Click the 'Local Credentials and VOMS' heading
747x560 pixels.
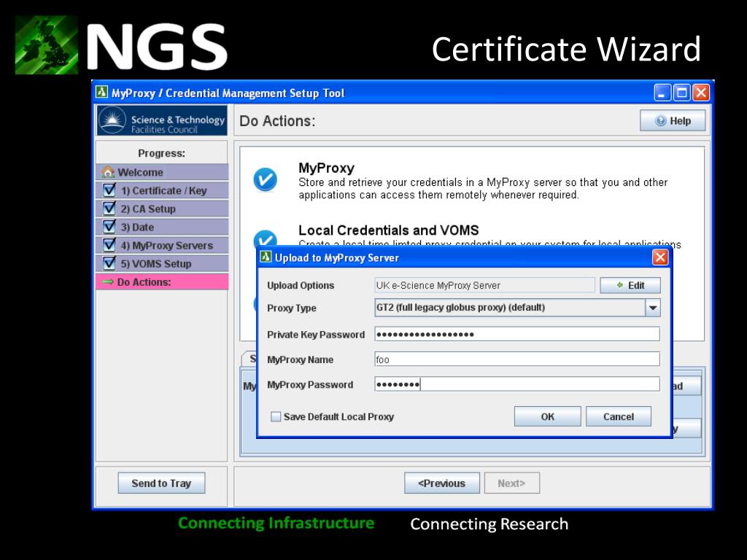coord(388,230)
